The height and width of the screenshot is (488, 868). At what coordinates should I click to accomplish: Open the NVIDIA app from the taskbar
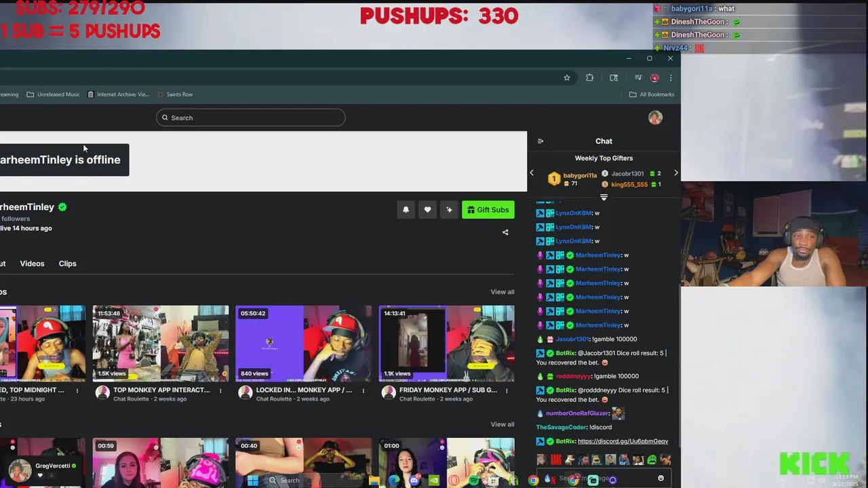(x=434, y=481)
